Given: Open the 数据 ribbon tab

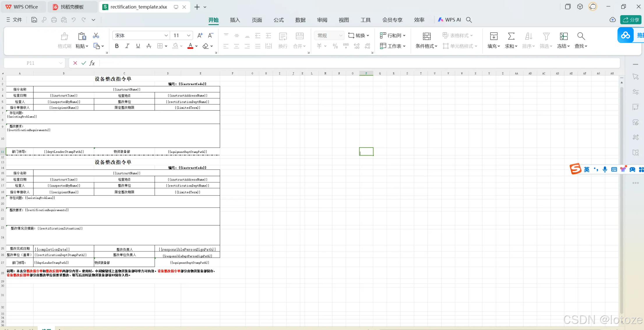Looking at the screenshot, I should coord(300,20).
